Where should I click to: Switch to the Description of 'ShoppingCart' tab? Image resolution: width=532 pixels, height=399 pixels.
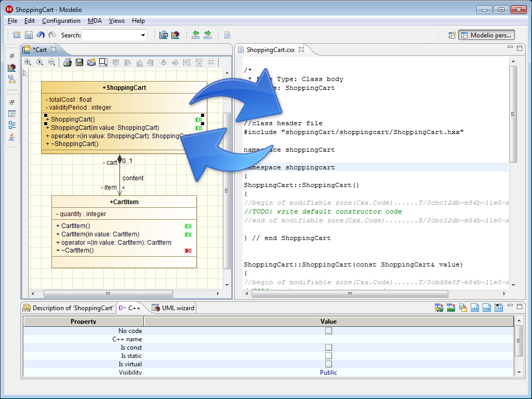[x=68, y=308]
